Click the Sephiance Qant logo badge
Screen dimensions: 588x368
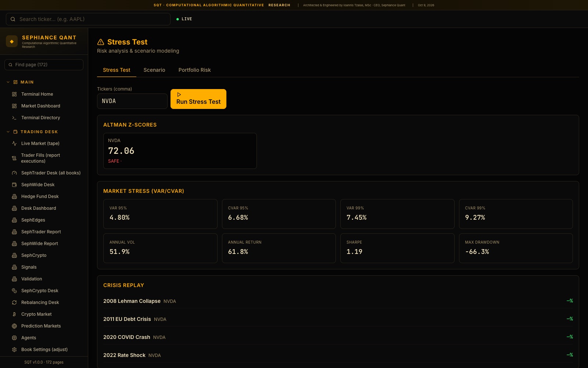[12, 42]
